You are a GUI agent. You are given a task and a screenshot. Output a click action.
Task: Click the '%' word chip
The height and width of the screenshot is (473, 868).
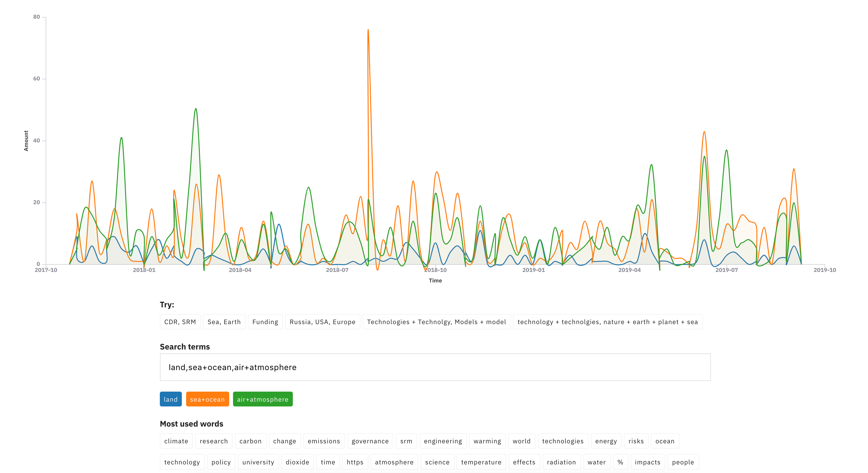(620, 462)
